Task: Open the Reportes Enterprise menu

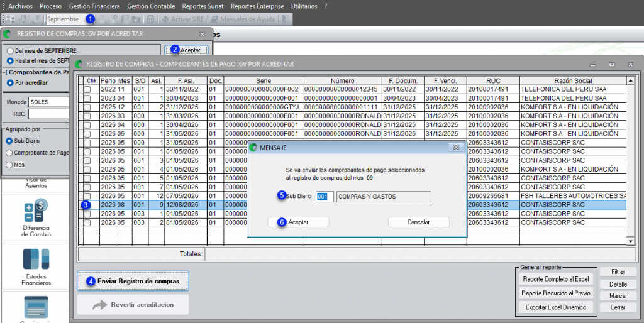Action: 257,6
